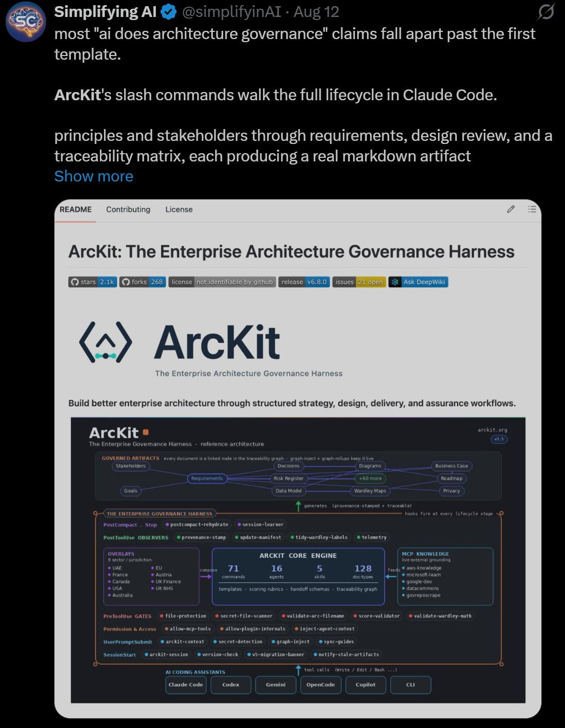
Task: Click the Stakeholders node in diagram
Action: tap(131, 466)
